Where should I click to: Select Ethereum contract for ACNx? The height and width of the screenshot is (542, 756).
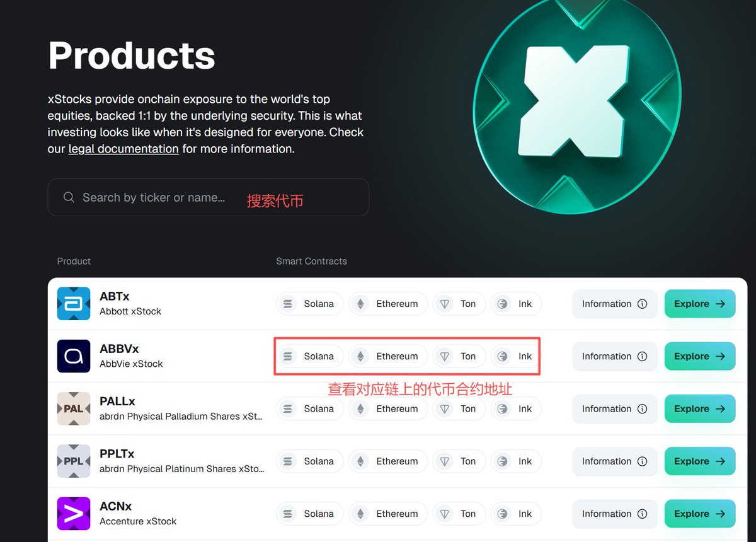click(x=388, y=514)
